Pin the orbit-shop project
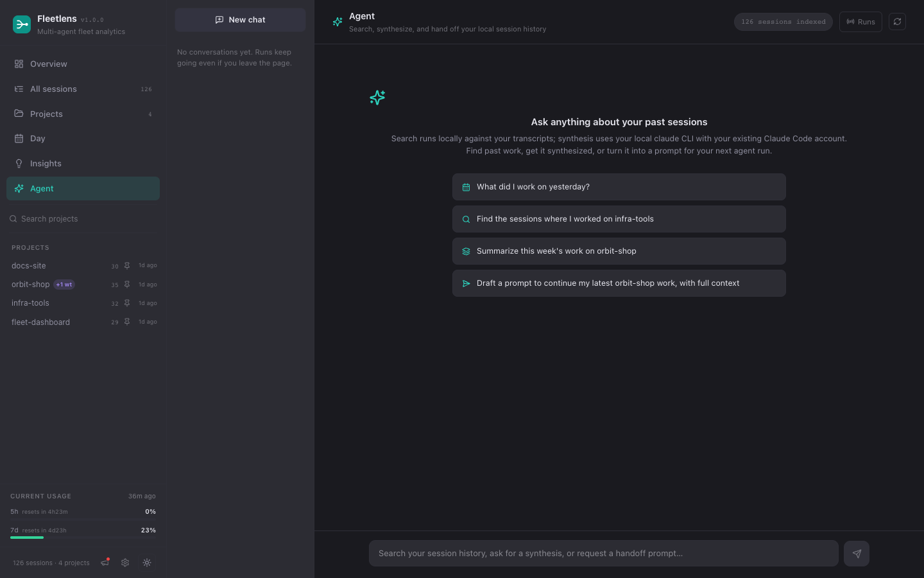Image resolution: width=924 pixels, height=578 pixels. point(127,284)
